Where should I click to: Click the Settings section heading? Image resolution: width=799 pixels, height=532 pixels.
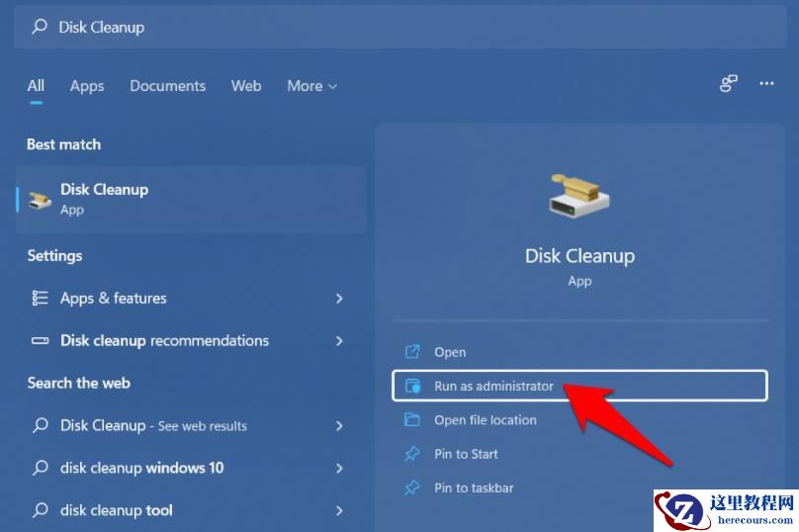[54, 256]
